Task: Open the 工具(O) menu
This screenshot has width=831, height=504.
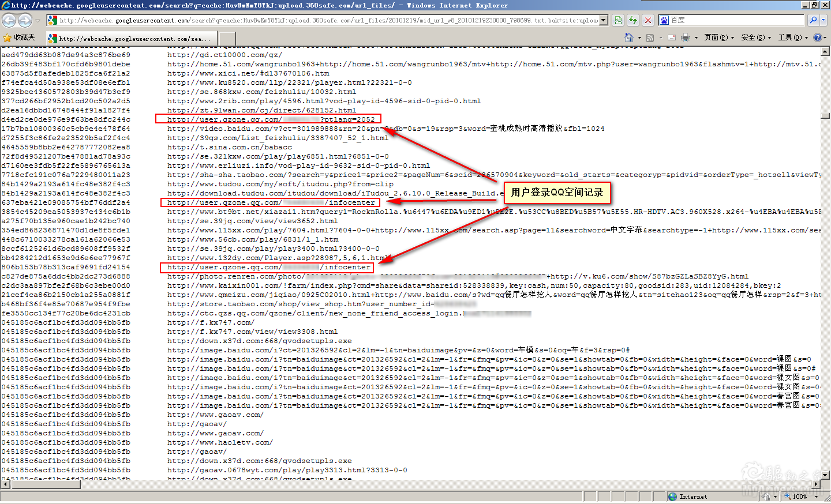Action: coord(793,37)
